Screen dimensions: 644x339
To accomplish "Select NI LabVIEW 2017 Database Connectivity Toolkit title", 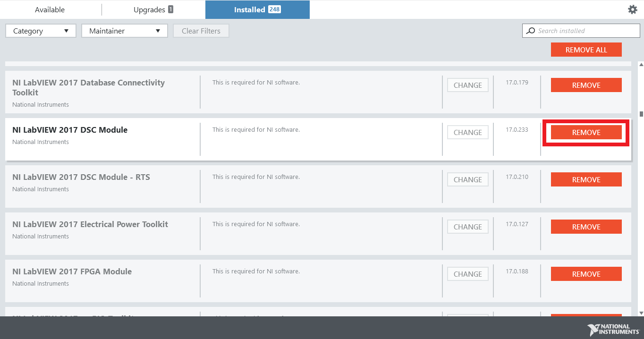I will (89, 87).
